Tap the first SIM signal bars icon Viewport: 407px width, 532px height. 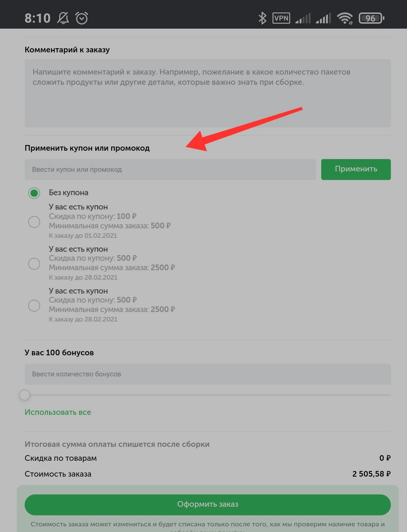[303, 18]
